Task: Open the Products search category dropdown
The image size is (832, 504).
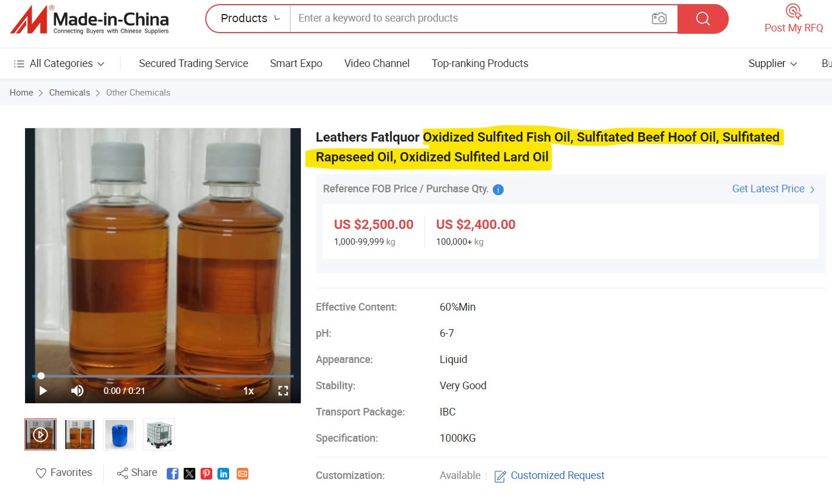Action: 247,18
